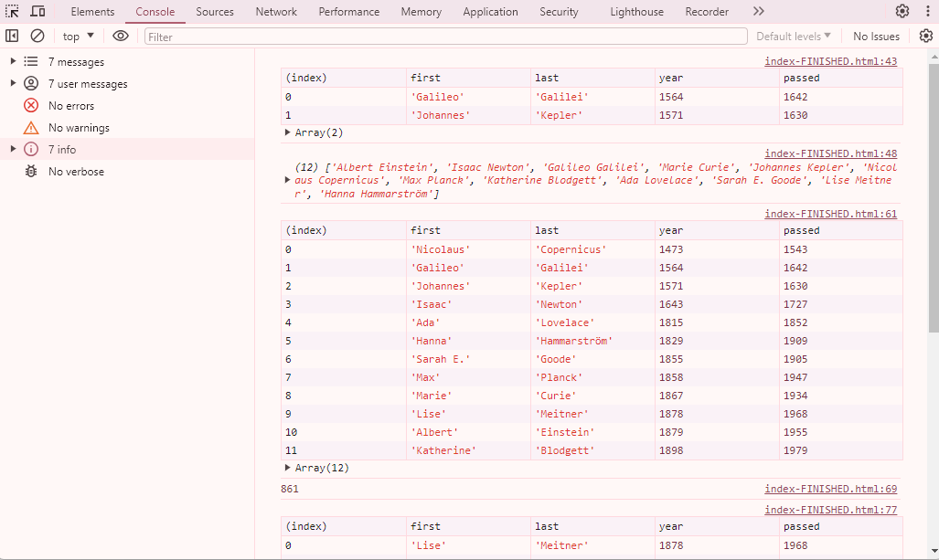This screenshot has width=939, height=560.
Task: Click the No Issues indicator
Action: click(875, 36)
